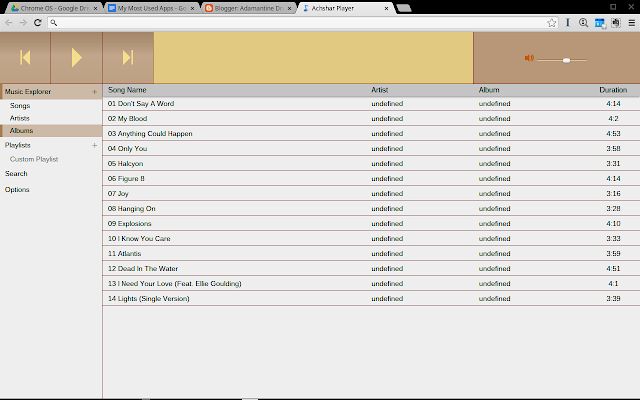Open the Chrome hamburger menu
The width and height of the screenshot is (640, 400).
pyautogui.click(x=631, y=23)
